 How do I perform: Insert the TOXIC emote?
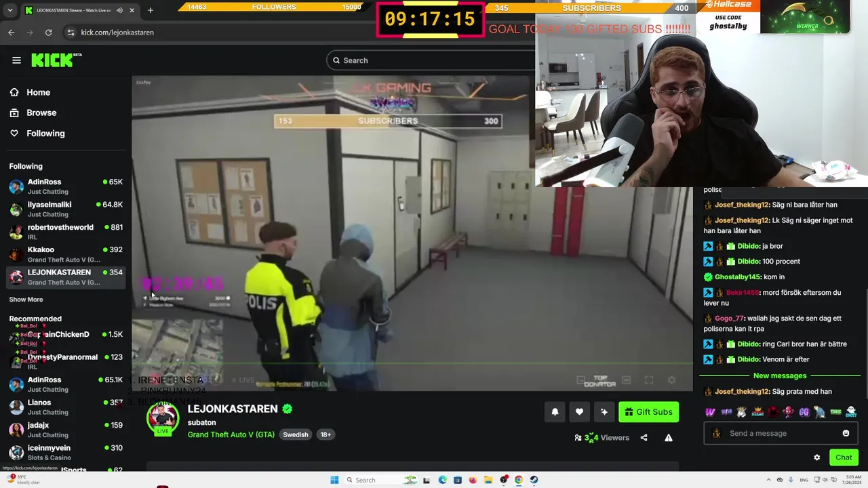pos(835,411)
